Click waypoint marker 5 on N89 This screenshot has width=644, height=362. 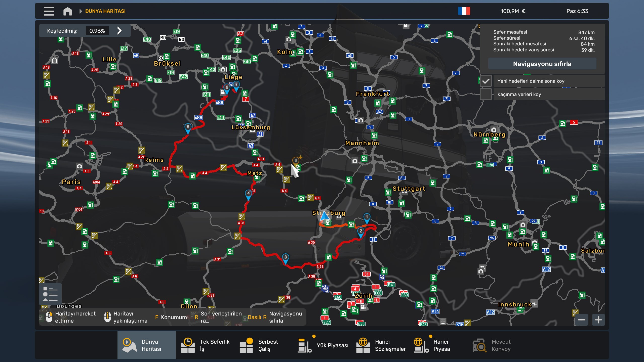click(x=188, y=128)
